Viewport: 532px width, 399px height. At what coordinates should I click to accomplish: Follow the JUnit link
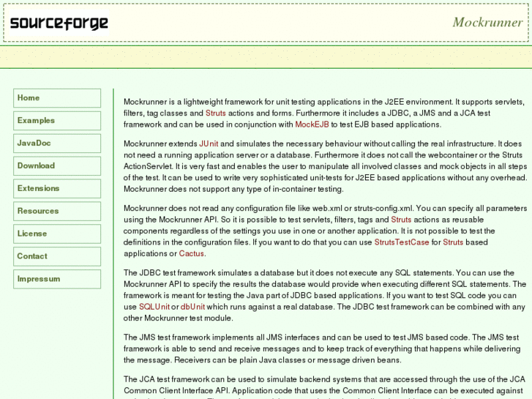pyautogui.click(x=209, y=143)
